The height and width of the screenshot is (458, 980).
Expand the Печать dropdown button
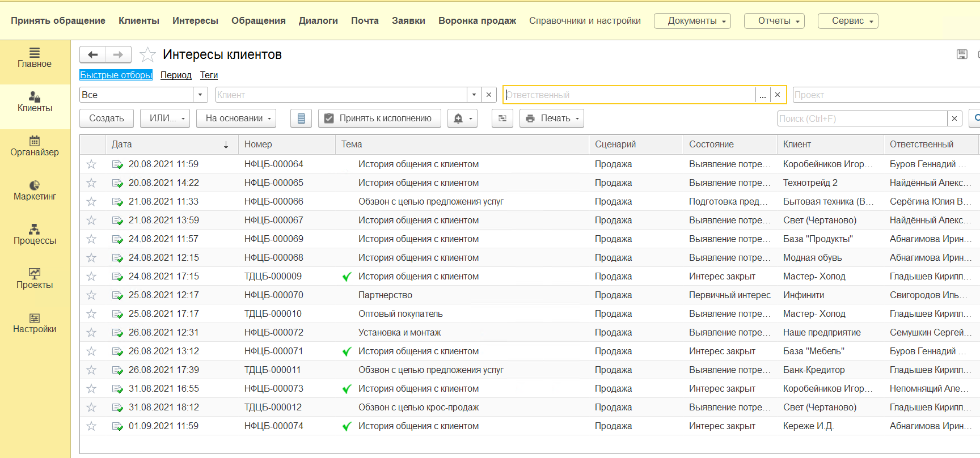pos(552,118)
